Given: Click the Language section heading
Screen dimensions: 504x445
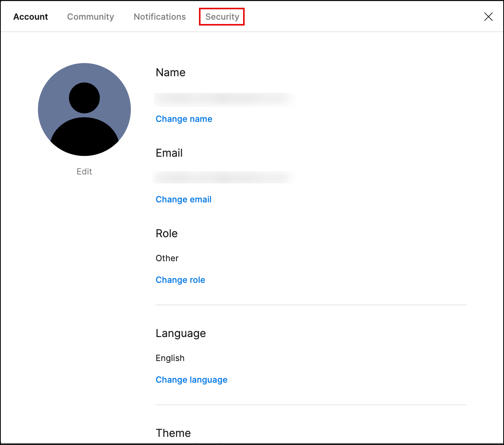Looking at the screenshot, I should 181,333.
